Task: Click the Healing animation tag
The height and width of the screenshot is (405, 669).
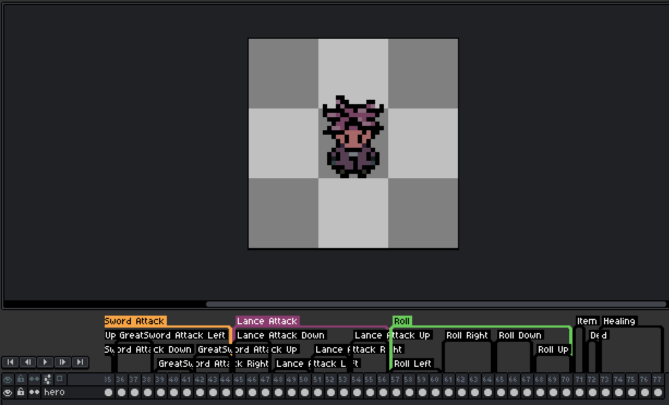Action: coord(619,321)
